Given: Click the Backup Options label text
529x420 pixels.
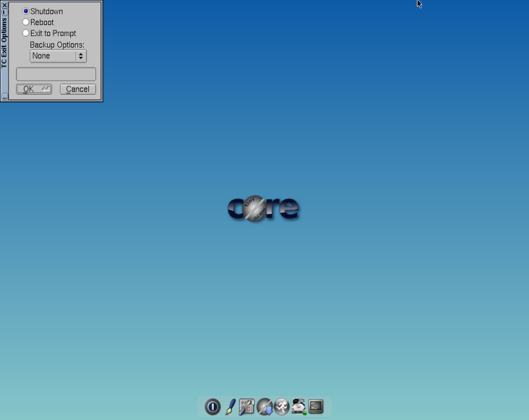Looking at the screenshot, I should tap(57, 45).
